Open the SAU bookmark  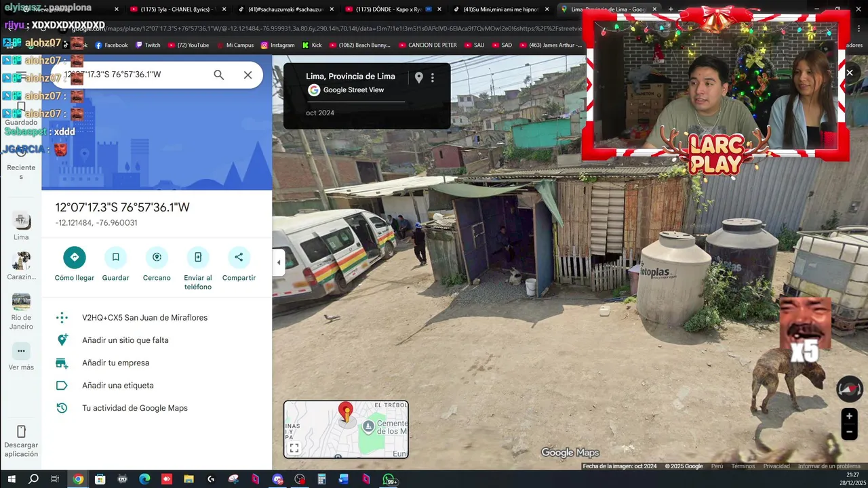(474, 45)
